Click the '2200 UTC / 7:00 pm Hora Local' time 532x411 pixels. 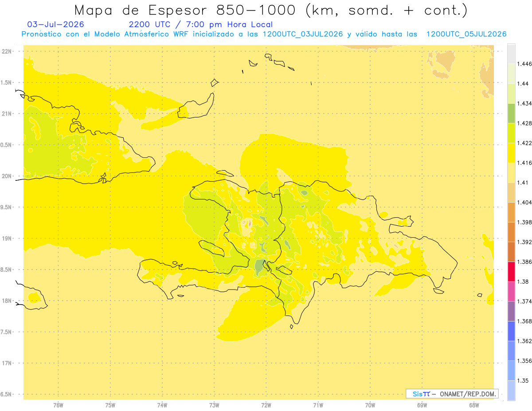click(x=201, y=24)
